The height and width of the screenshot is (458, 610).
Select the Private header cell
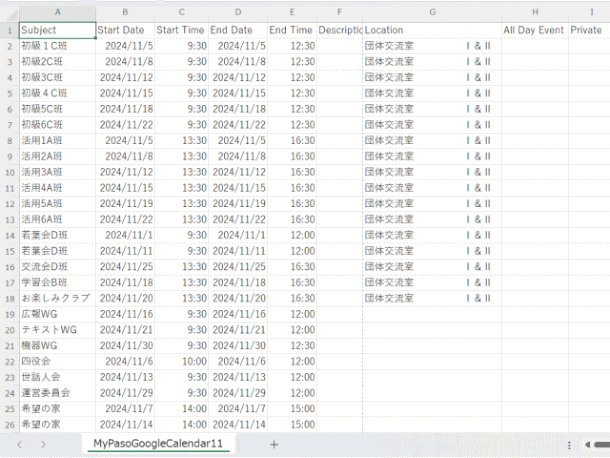tap(587, 30)
